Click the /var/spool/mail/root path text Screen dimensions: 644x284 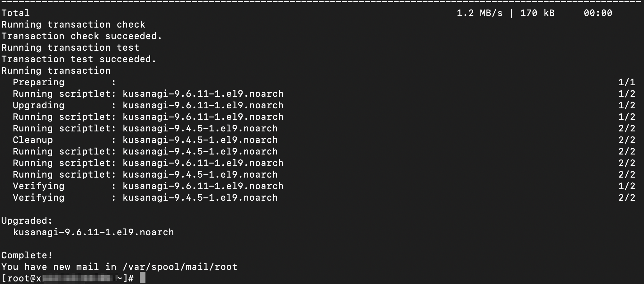click(180, 267)
